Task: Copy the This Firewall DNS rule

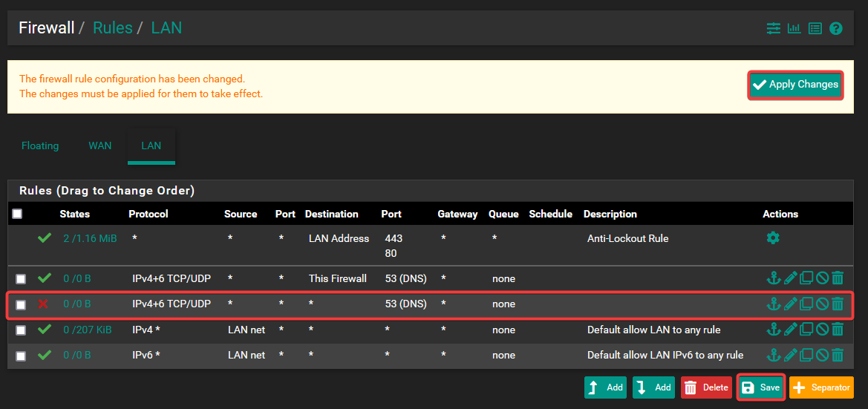Action: (806, 278)
